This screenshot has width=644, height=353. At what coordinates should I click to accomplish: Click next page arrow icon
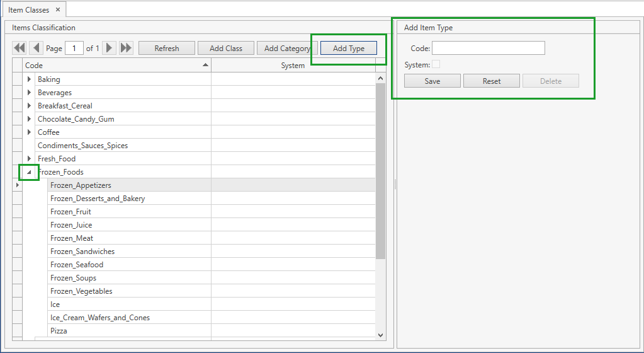click(x=110, y=48)
